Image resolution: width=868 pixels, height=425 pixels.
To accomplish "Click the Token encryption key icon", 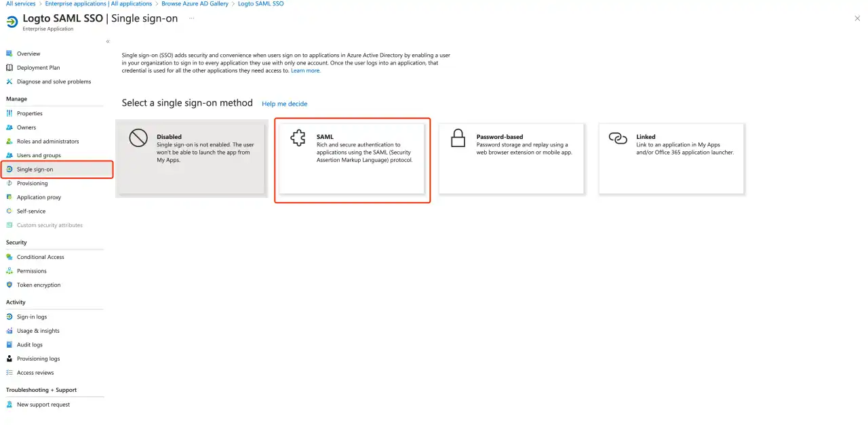I will 10,285.
